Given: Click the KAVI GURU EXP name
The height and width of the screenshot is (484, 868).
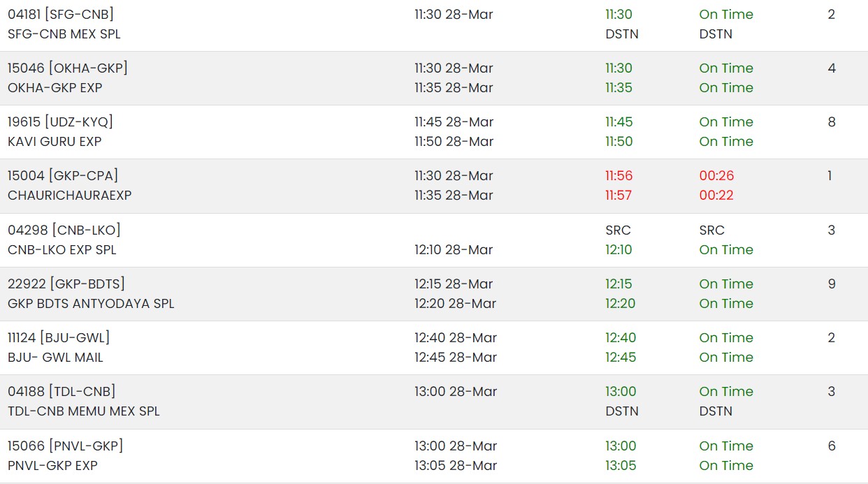Looking at the screenshot, I should point(55,141).
